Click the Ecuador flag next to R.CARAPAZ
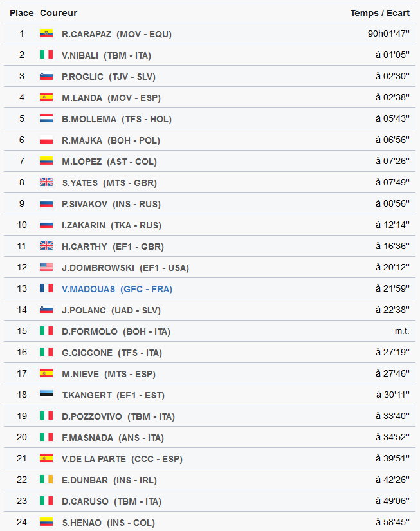This screenshot has height=531, width=420. point(46,33)
